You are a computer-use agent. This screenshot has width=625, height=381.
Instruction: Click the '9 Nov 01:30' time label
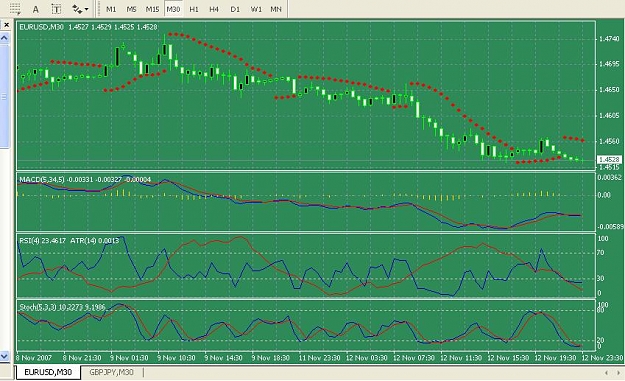pos(129,357)
